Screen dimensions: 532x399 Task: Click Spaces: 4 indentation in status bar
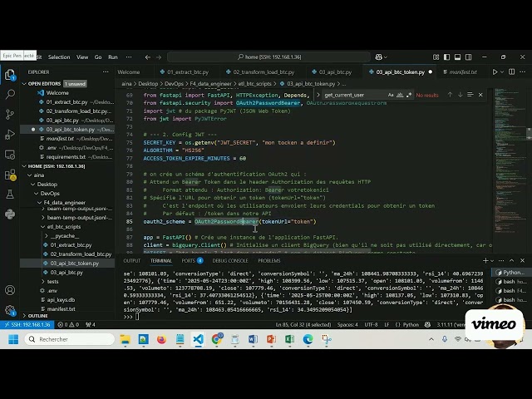[x=347, y=325]
